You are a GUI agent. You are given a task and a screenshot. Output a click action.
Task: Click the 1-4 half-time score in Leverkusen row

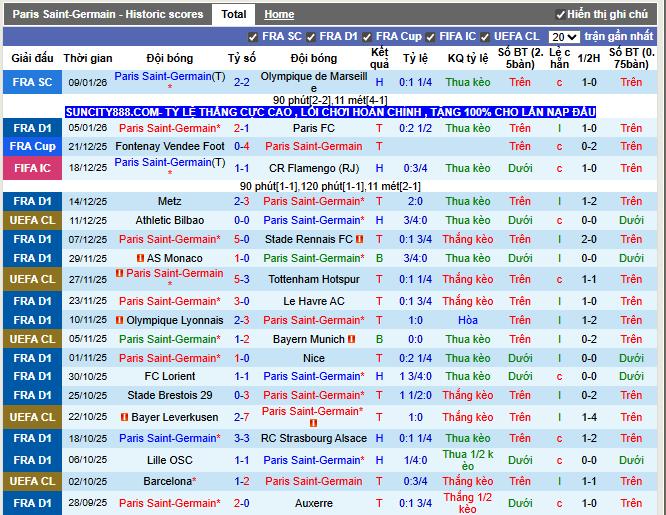[x=589, y=417]
